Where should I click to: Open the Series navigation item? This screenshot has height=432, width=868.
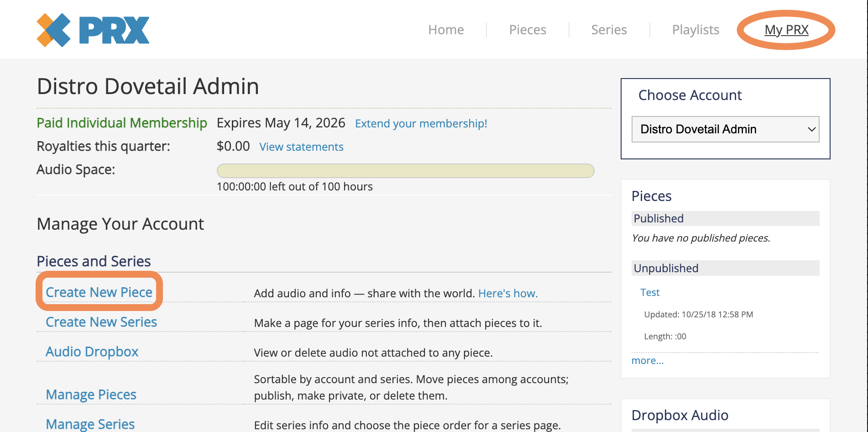pyautogui.click(x=609, y=30)
